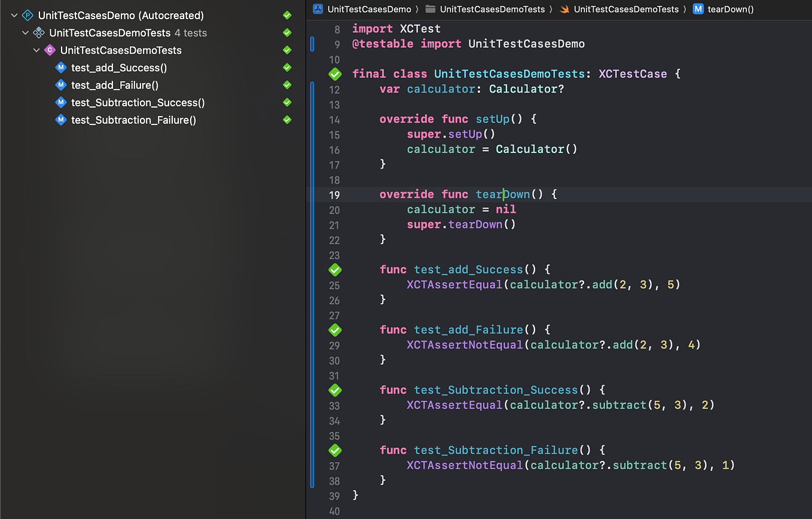Viewport: 812px width, 519px height.
Task: Run test_Subtraction_Failure via its gutter diamond
Action: (334, 450)
